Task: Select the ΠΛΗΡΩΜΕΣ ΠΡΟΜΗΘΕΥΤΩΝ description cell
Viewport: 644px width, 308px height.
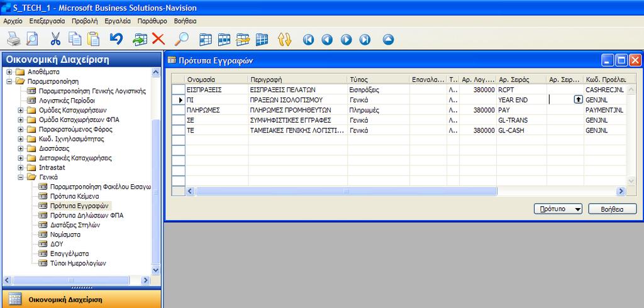Action: click(x=297, y=110)
